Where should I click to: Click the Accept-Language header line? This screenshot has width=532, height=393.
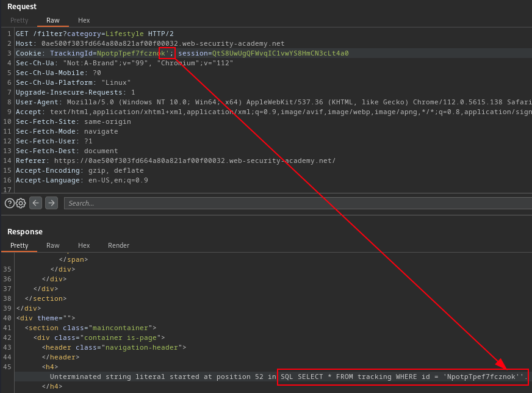(x=82, y=180)
